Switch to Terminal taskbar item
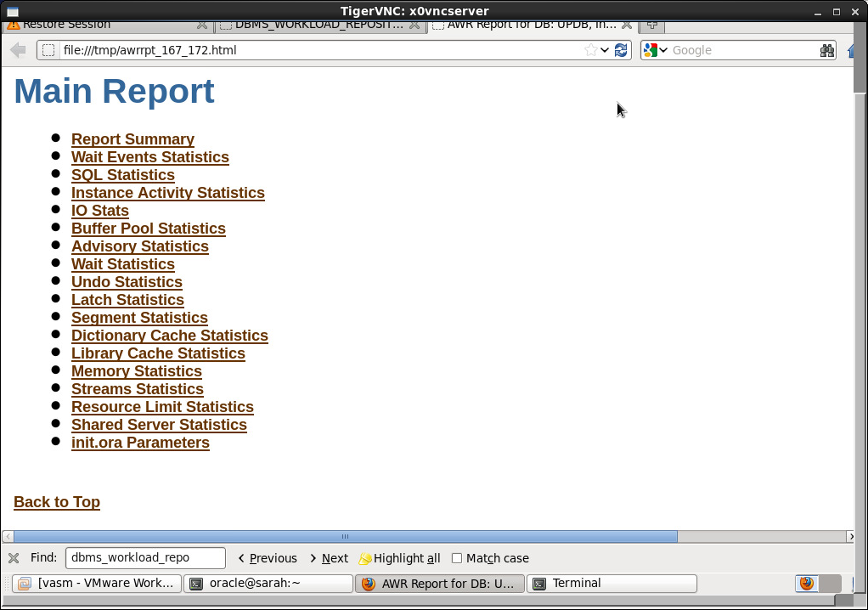The image size is (868, 610). 612,584
